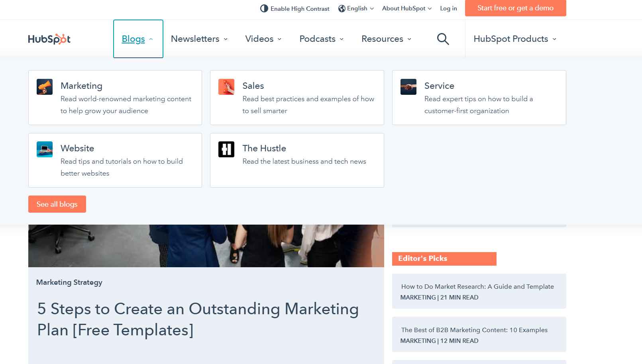The width and height of the screenshot is (642, 364).
Task: Click 'Read the latest business and tech news'
Action: 304,161
